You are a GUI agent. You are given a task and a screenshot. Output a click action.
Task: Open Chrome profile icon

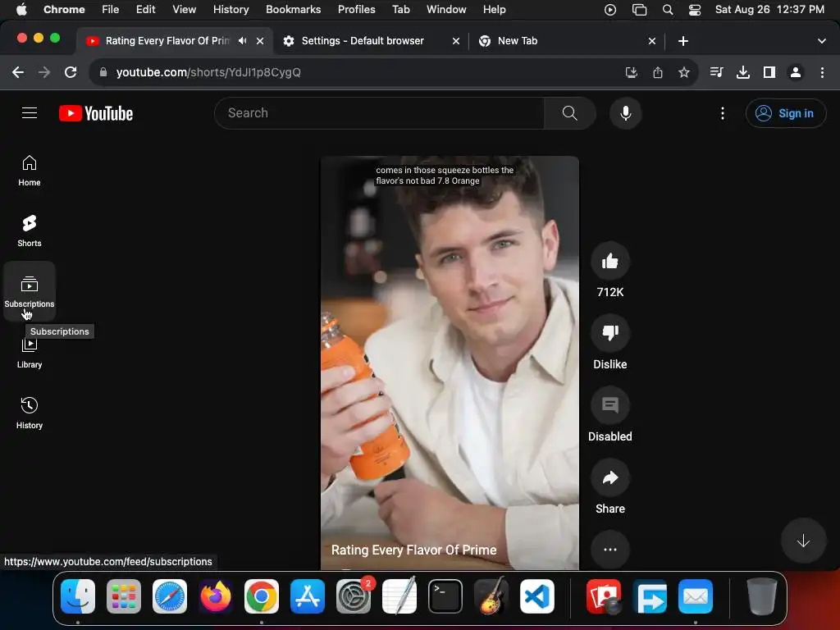(x=796, y=72)
